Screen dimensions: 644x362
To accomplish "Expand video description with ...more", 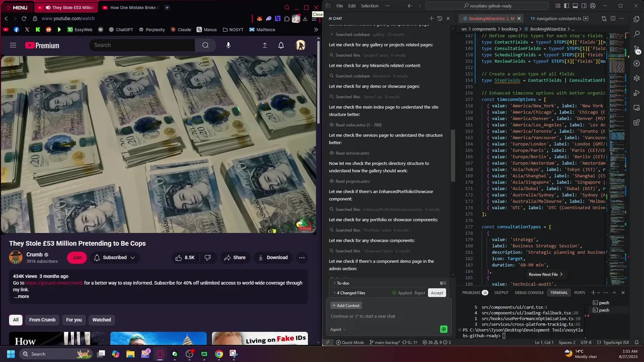I will point(21,297).
